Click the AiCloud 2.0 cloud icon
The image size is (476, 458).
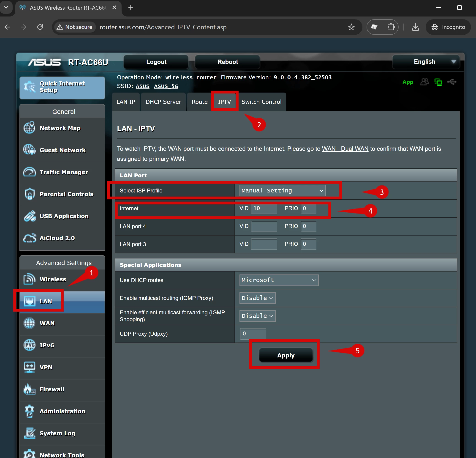(x=29, y=238)
